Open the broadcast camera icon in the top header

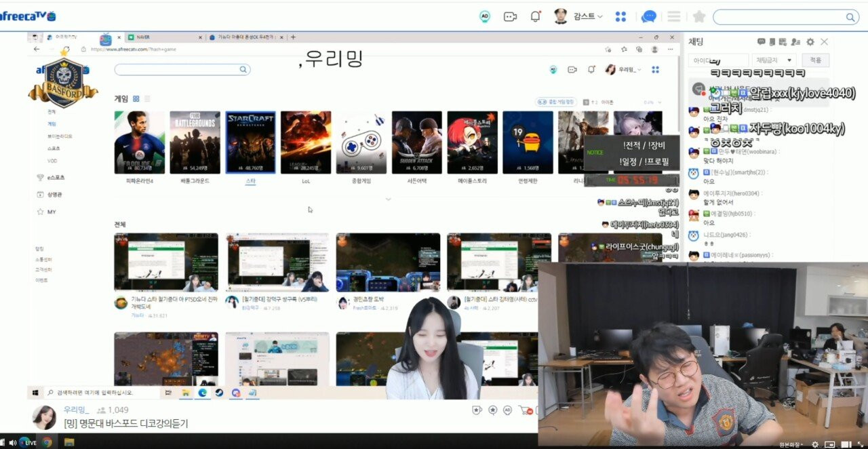coord(510,16)
